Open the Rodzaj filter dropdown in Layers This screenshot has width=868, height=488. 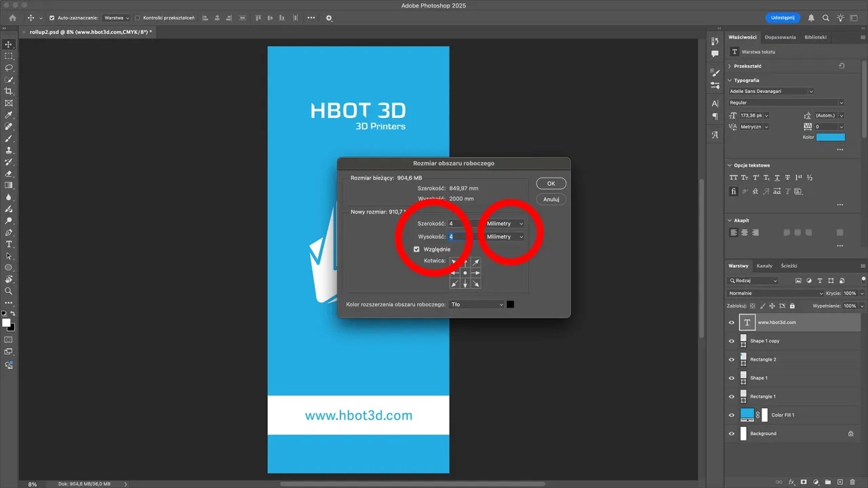pos(753,280)
